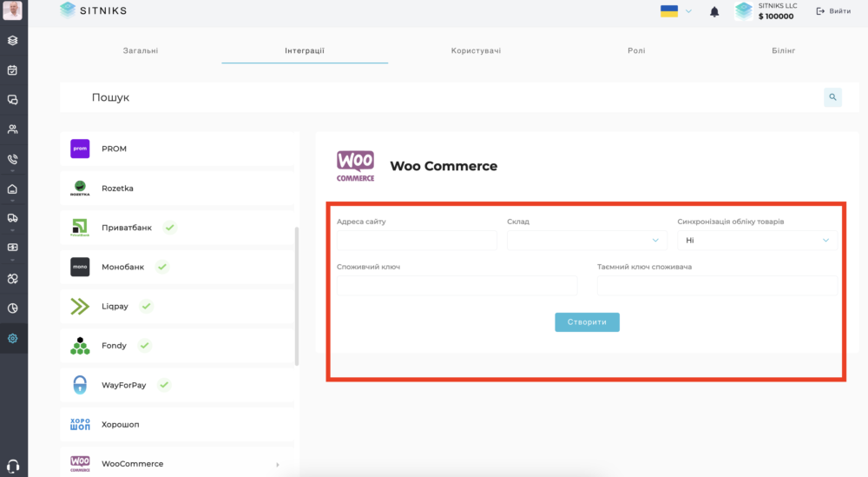
Task: Click the Liqpay green arrows logo
Action: [80, 307]
